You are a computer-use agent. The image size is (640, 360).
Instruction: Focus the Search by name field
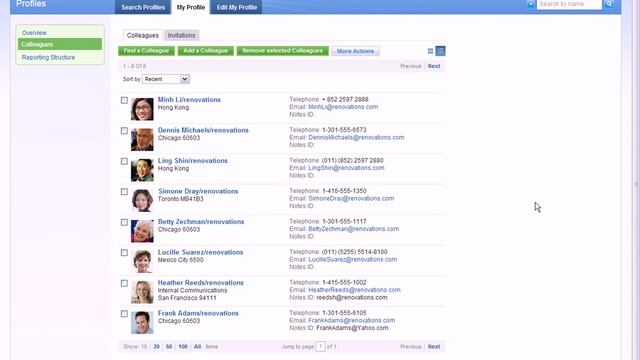(569, 4)
